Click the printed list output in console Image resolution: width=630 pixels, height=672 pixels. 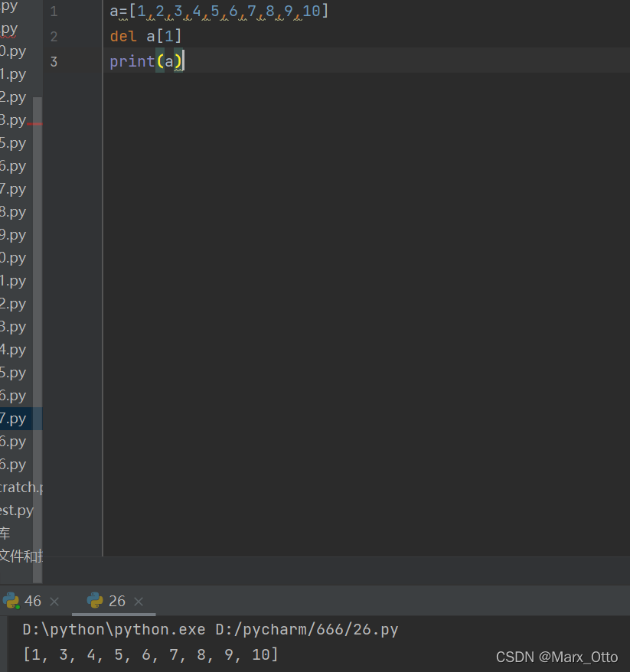(x=151, y=654)
